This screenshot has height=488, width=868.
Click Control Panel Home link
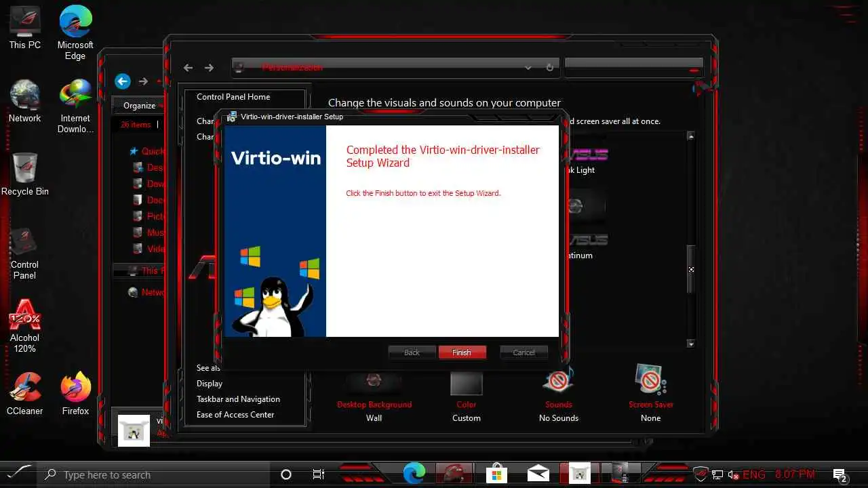click(x=233, y=97)
